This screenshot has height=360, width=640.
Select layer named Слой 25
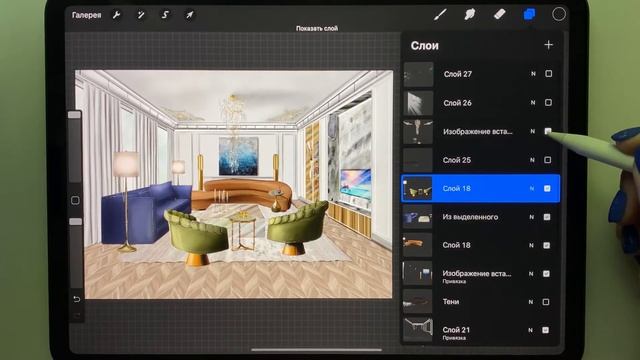click(456, 160)
